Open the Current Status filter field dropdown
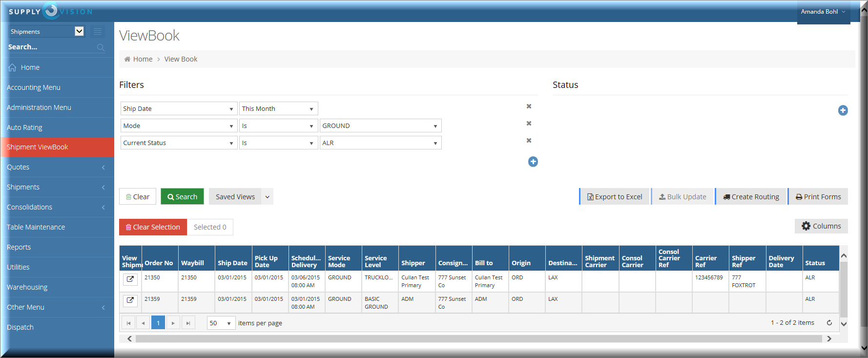The image size is (868, 358). coord(179,143)
